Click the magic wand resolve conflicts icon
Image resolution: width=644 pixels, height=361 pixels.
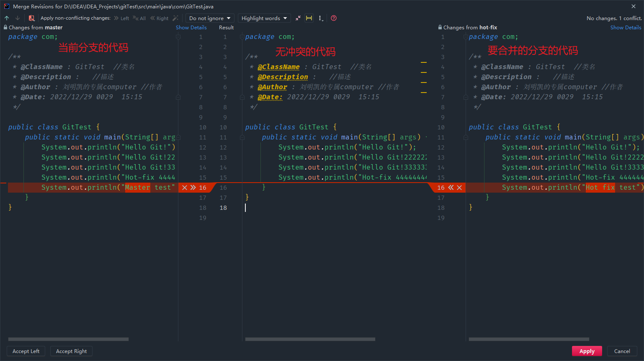(x=175, y=18)
